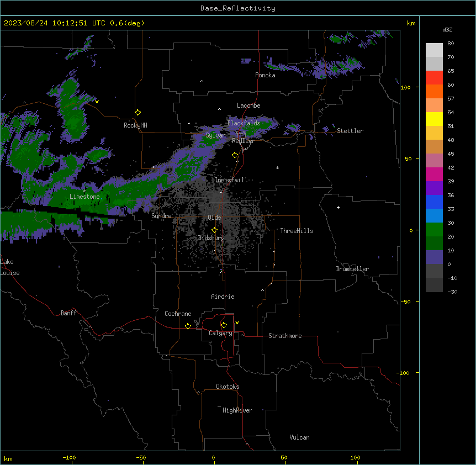Viewport: 476px width, 465px height.
Task: Click the Blackfalds city label
Action: (244, 123)
